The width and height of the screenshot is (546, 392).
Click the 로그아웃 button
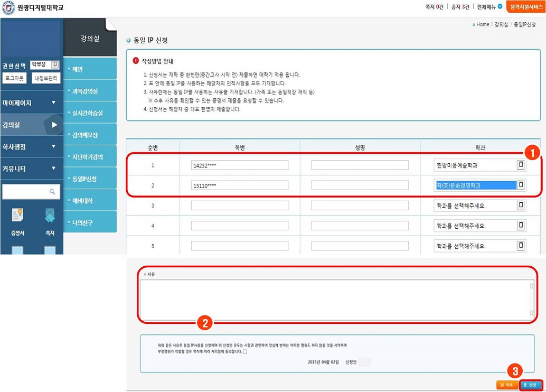coord(14,78)
